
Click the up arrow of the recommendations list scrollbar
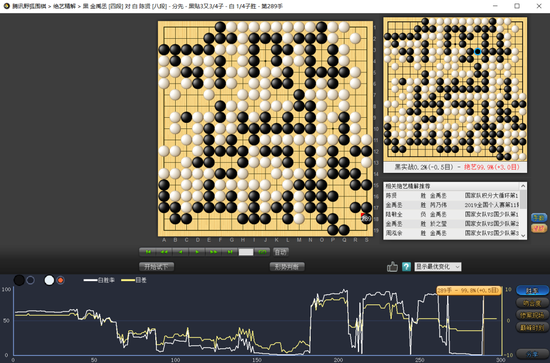pos(523,186)
